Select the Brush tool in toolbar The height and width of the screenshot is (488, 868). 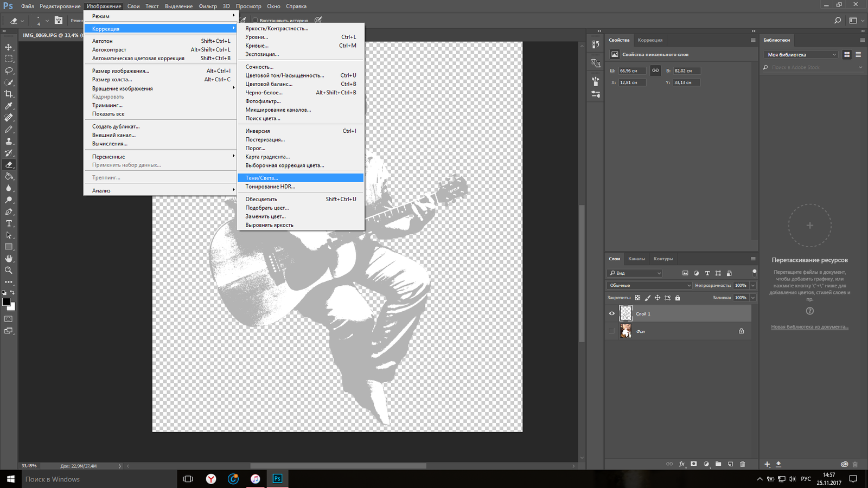pyautogui.click(x=9, y=130)
